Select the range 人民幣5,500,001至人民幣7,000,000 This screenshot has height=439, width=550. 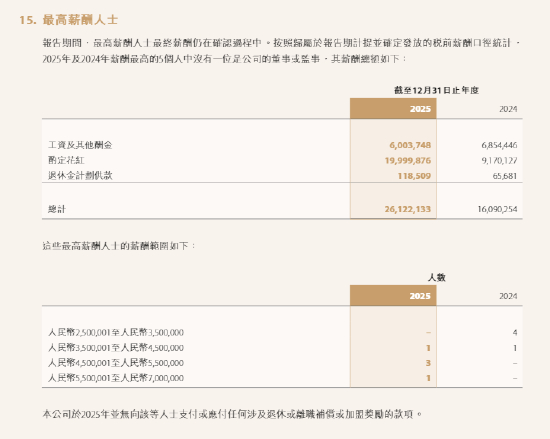click(116, 378)
